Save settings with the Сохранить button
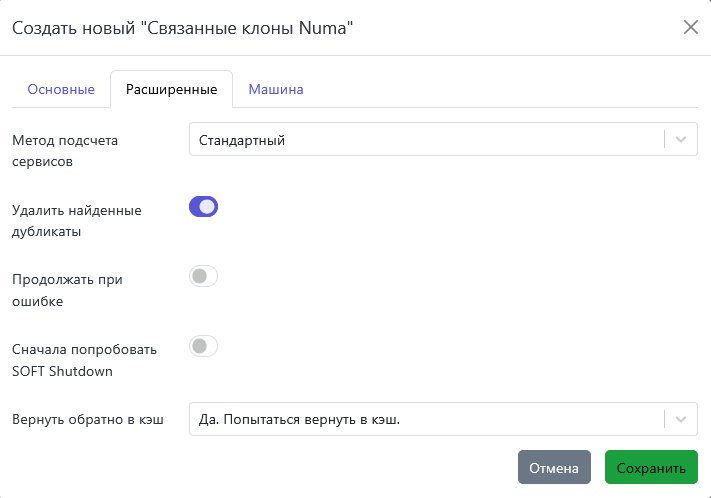This screenshot has height=498, width=711. (x=651, y=467)
